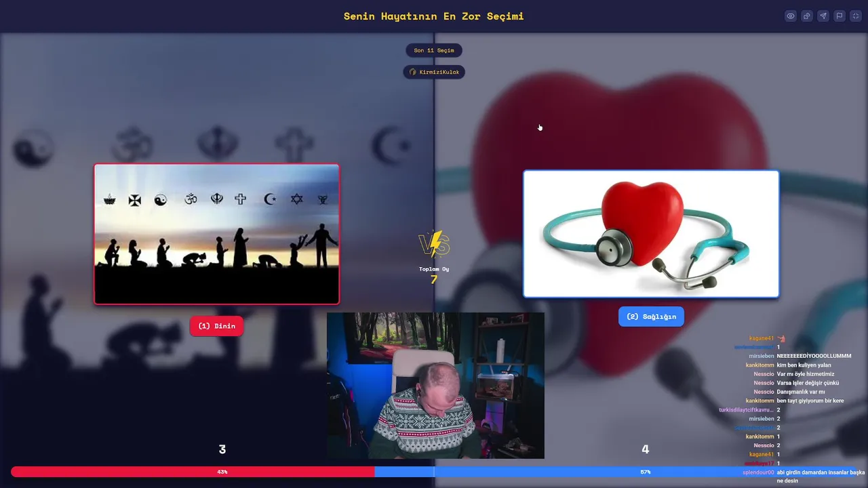Click username splendour00 in chat
The width and height of the screenshot is (868, 488).
pos(758,472)
